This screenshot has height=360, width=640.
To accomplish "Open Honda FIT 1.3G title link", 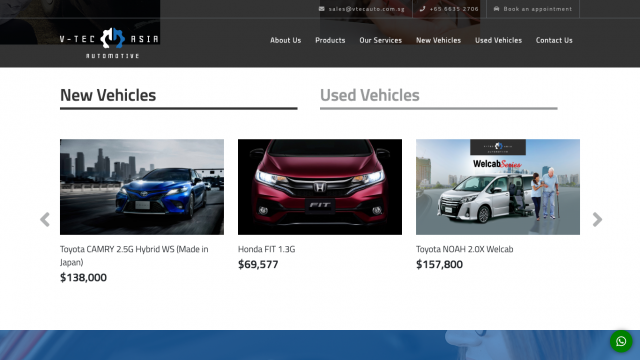I will pos(267,249).
